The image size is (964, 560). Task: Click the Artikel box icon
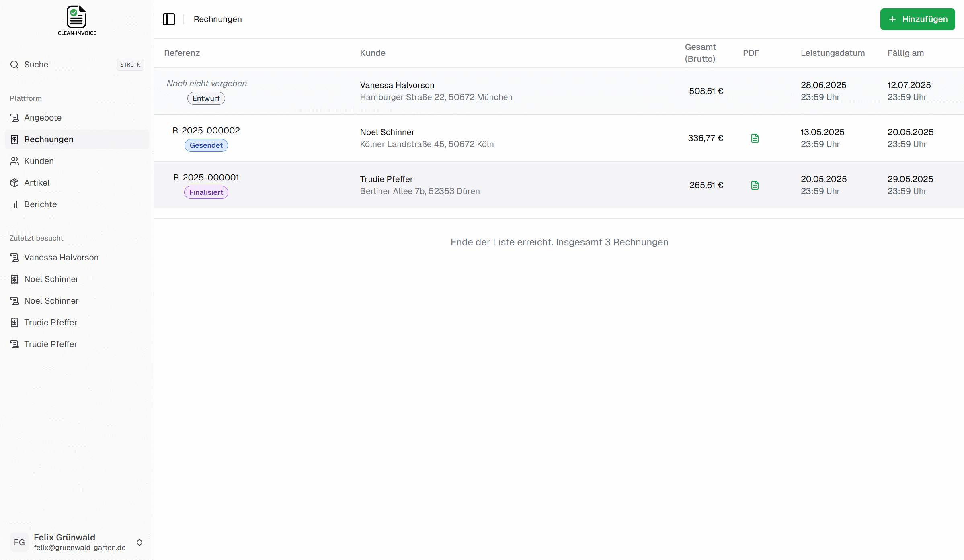(x=14, y=183)
